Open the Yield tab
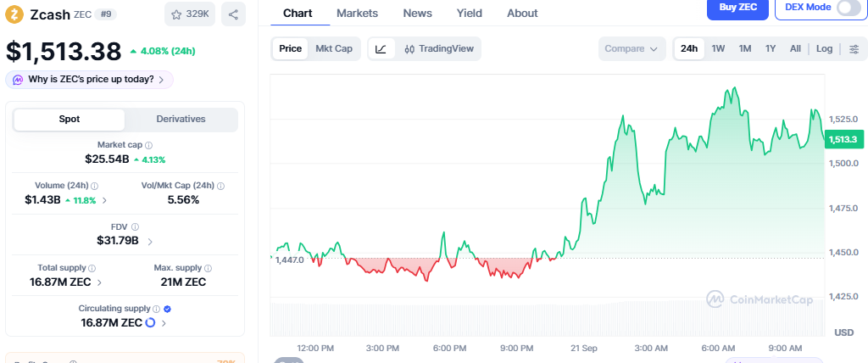This screenshot has height=363, width=868. point(470,14)
